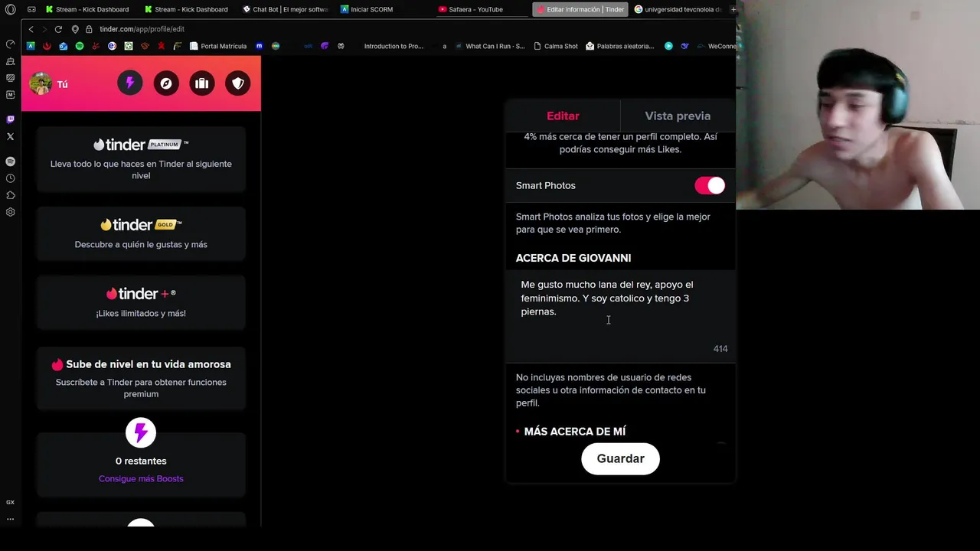Click the padlock site security icon
The height and width of the screenshot is (551, 980).
89,29
